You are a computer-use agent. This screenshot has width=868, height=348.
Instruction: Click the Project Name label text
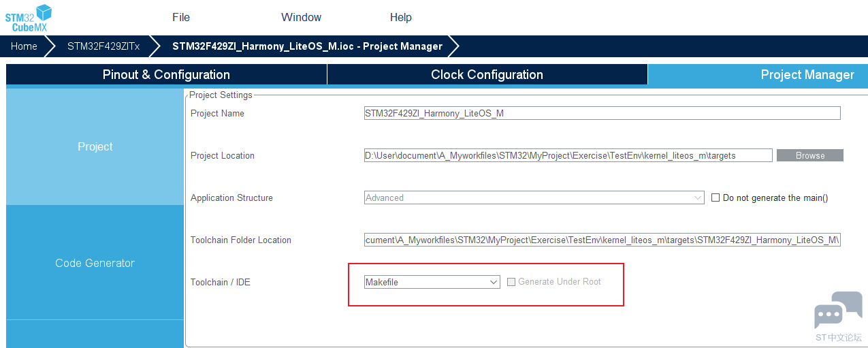coord(217,113)
